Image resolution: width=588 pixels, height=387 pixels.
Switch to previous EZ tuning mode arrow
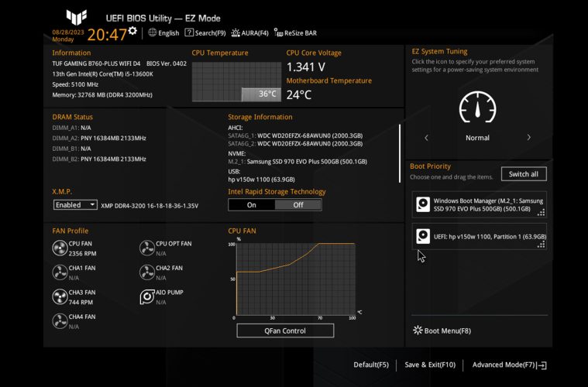[426, 138]
